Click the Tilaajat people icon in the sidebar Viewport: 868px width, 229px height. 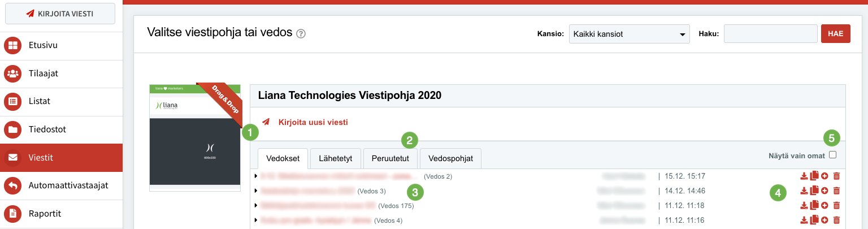(12, 74)
